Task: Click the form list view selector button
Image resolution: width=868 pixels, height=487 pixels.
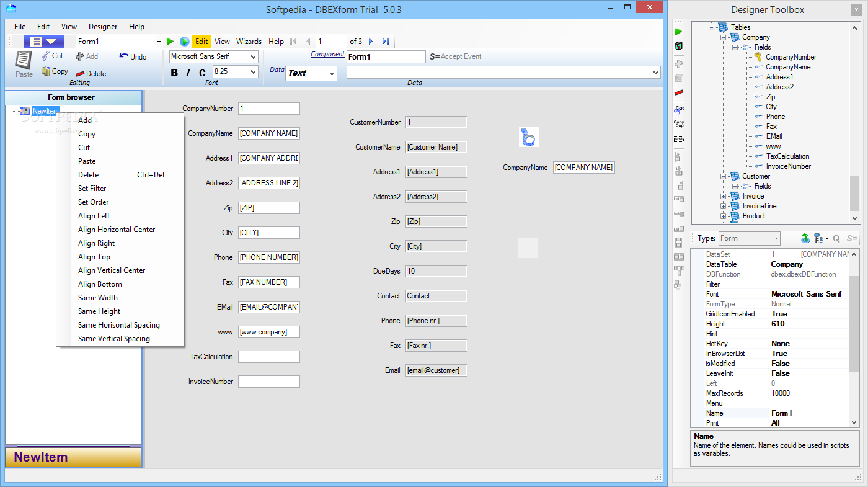Action: click(44, 42)
